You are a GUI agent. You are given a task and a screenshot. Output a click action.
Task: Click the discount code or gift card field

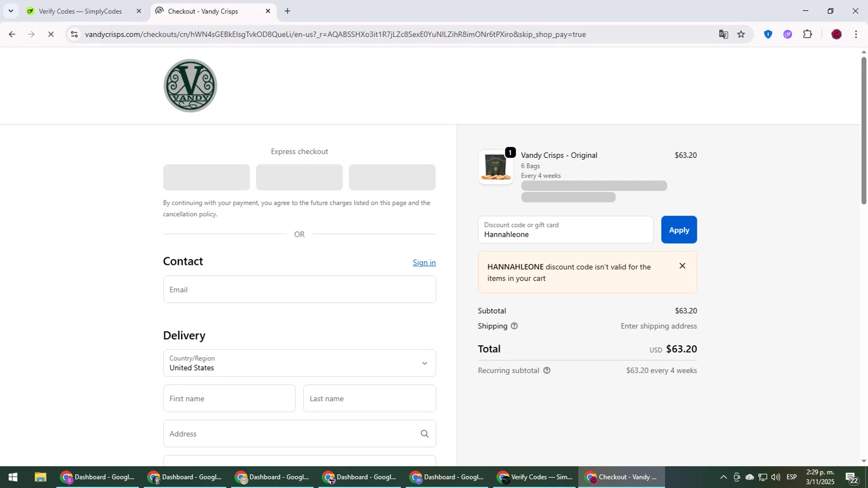(x=565, y=230)
